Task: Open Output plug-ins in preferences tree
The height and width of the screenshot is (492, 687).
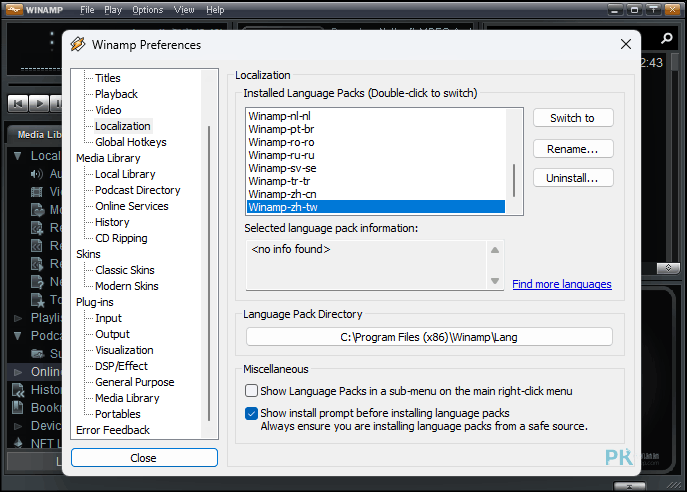Action: click(x=113, y=334)
